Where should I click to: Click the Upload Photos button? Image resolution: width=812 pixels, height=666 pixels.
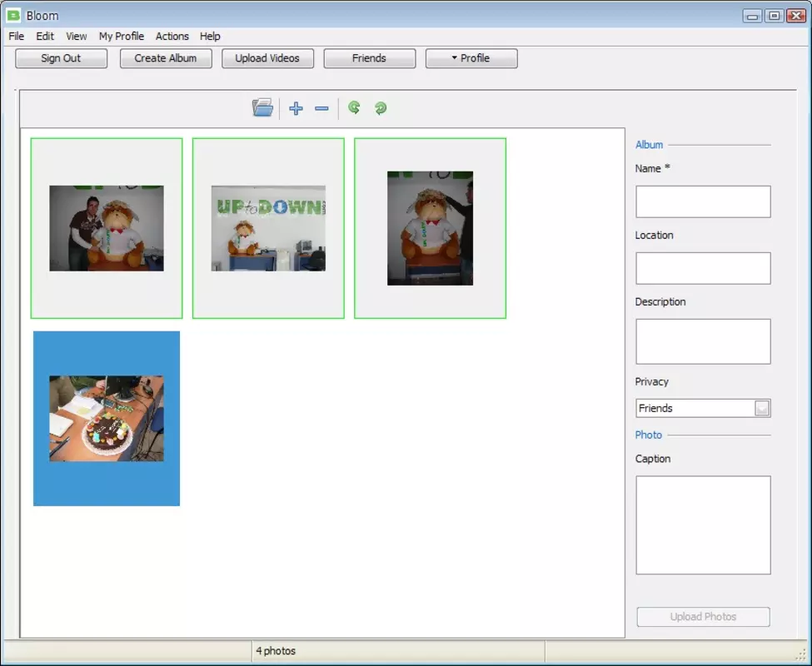[703, 617]
